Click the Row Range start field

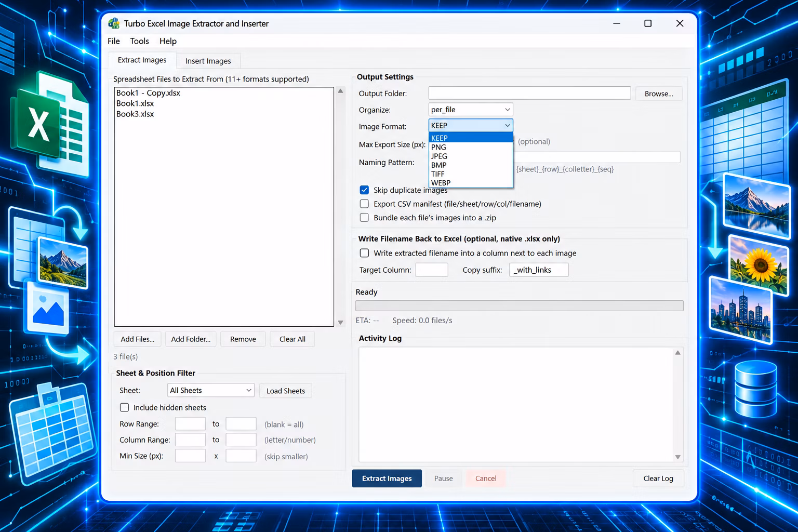[x=190, y=424]
